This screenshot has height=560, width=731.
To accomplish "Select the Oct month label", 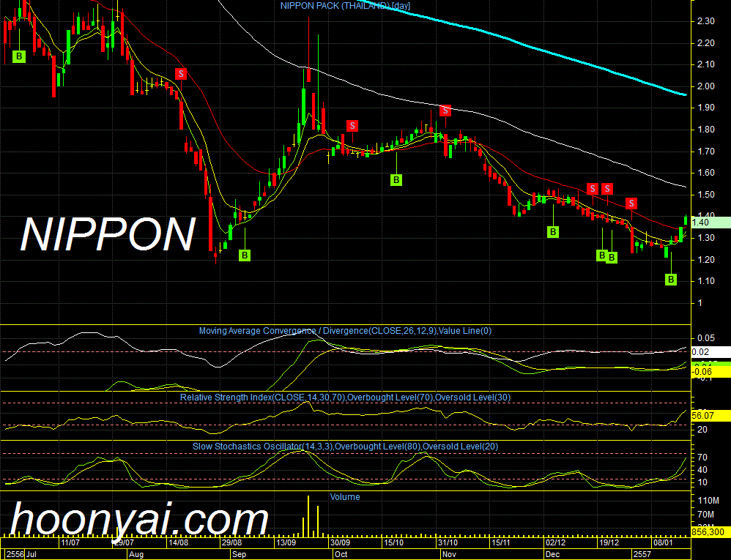I will click(x=341, y=554).
